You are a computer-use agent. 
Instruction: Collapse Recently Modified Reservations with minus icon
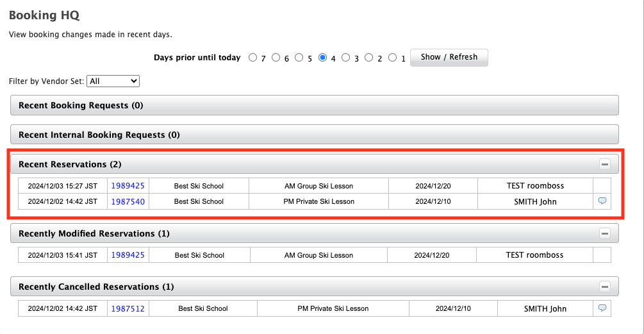coord(604,233)
